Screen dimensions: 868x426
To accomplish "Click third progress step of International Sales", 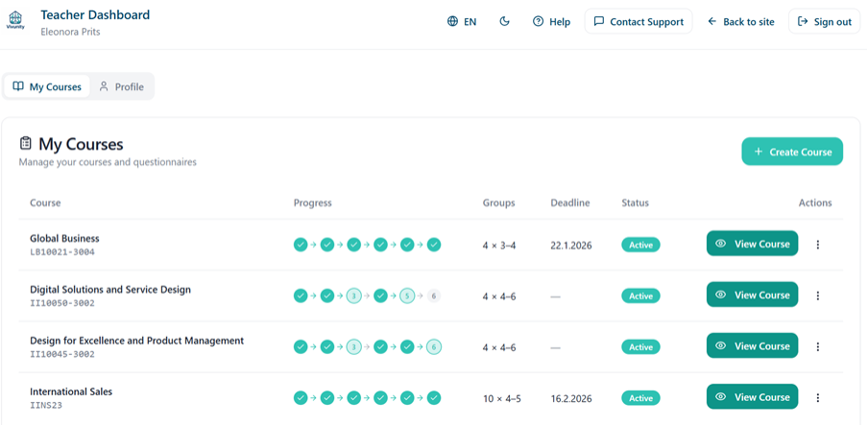I will click(353, 398).
